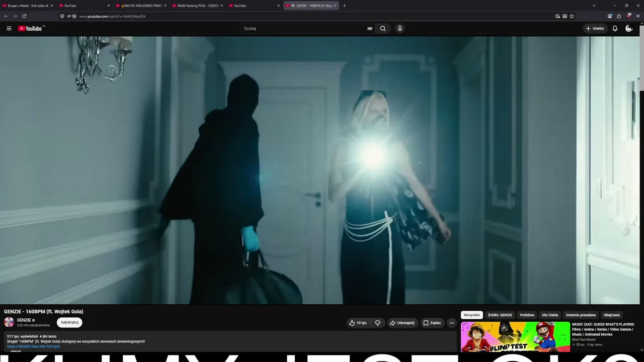Select the Ostatnio przesłane filter chip

click(x=581, y=315)
